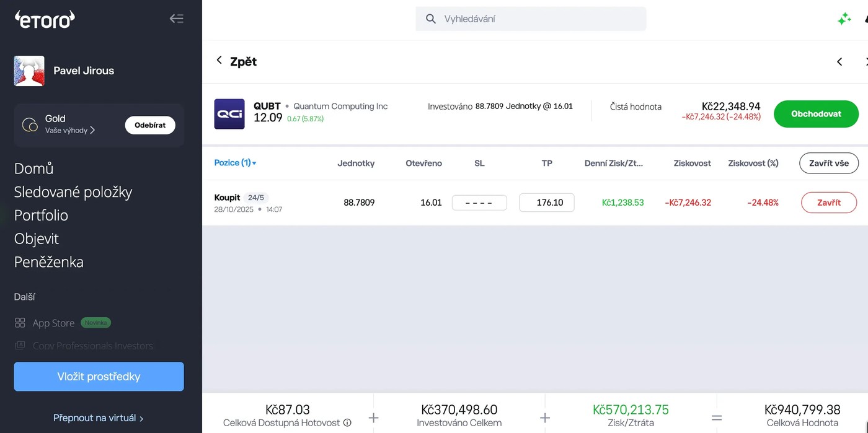Click the Zpět label
Image resolution: width=868 pixels, height=433 pixels.
[x=243, y=61]
